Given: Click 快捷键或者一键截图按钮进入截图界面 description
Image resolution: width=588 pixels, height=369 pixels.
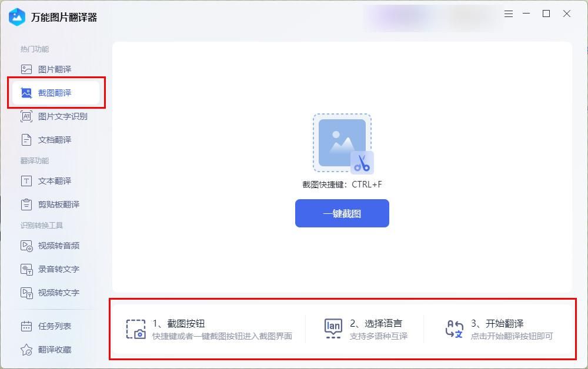Looking at the screenshot, I should point(222,336).
